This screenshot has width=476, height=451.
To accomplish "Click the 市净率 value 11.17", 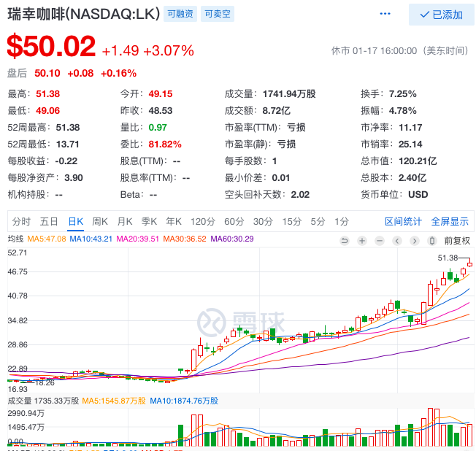I will pos(410,128).
